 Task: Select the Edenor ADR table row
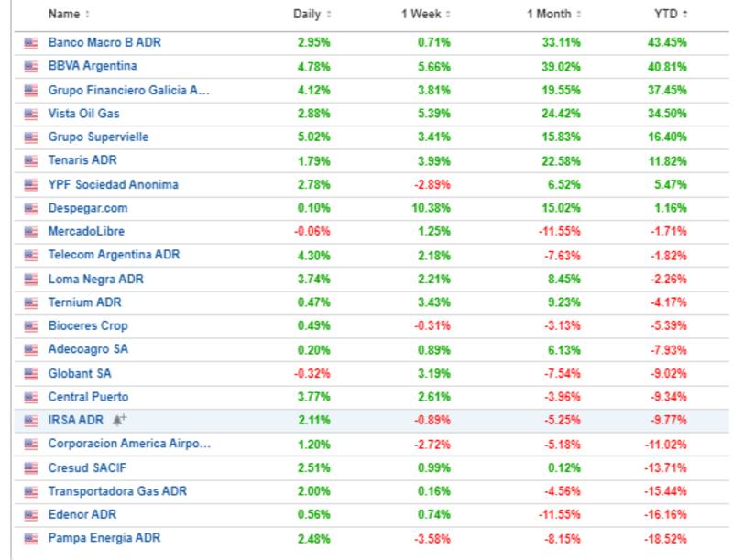[366, 515]
